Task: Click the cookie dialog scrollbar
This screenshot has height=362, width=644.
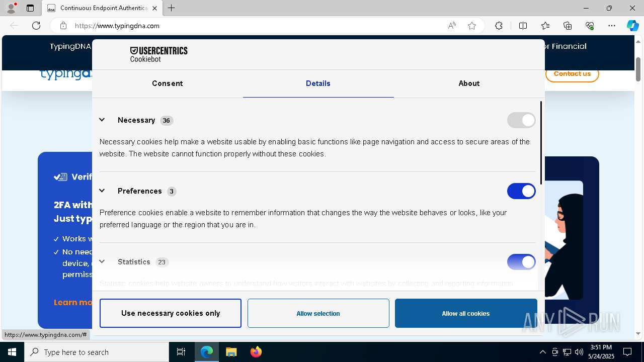Action: (541, 143)
